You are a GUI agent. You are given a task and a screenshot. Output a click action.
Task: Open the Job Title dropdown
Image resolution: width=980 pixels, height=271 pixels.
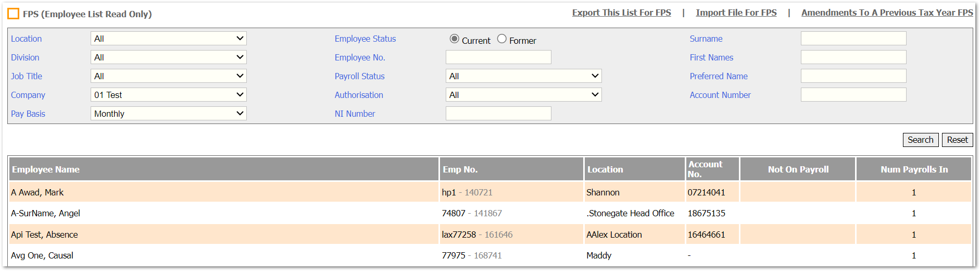[x=169, y=76]
